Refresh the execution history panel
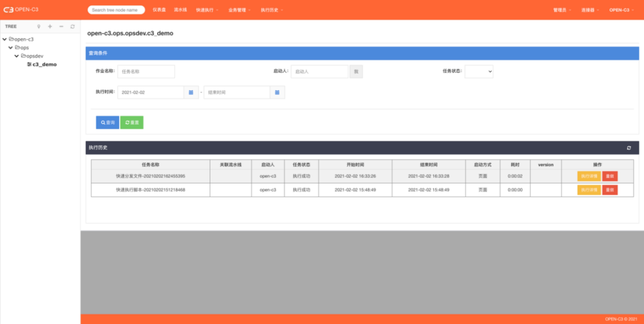The height and width of the screenshot is (324, 644). pyautogui.click(x=629, y=148)
